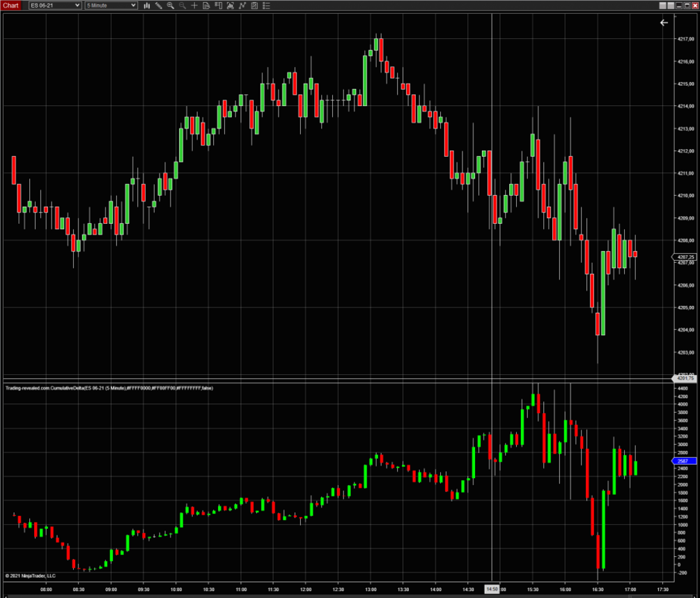Click the 4207.25 current price marker
The image size is (700, 598).
(683, 257)
